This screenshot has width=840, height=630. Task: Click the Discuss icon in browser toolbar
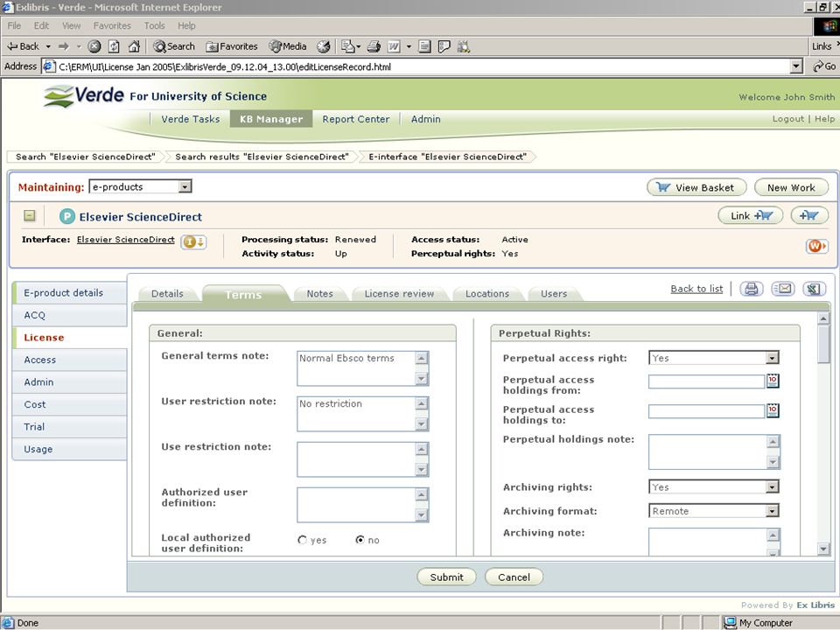pos(444,46)
